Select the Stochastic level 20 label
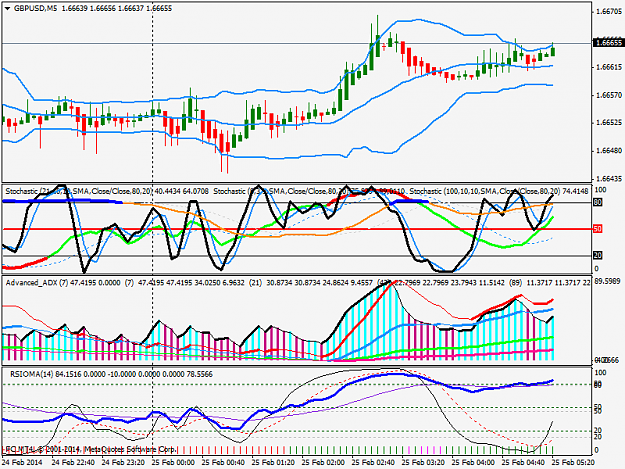 pyautogui.click(x=597, y=255)
